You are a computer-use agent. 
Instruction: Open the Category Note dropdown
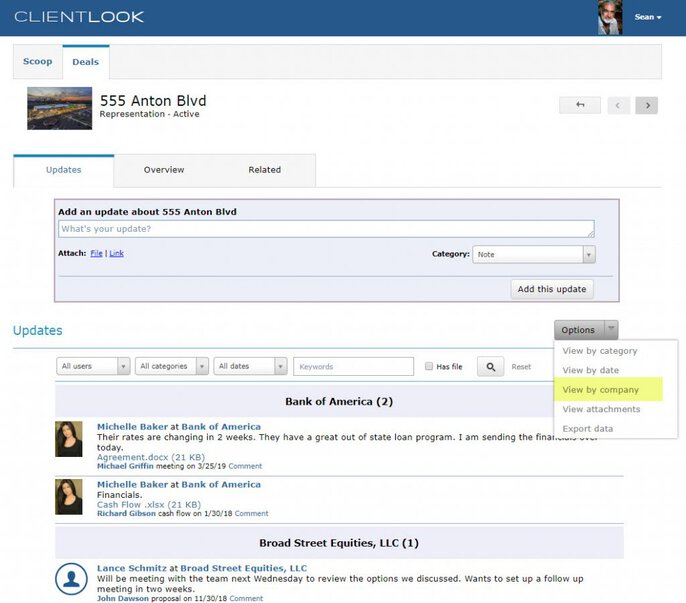click(534, 254)
